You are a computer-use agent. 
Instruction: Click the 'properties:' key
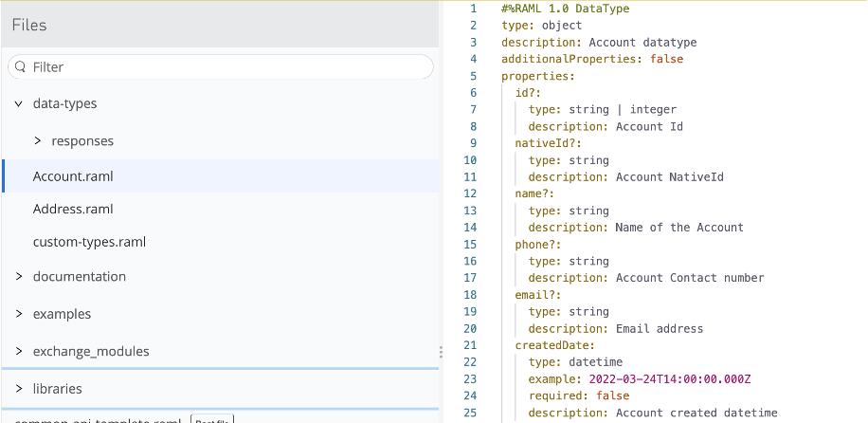point(538,76)
